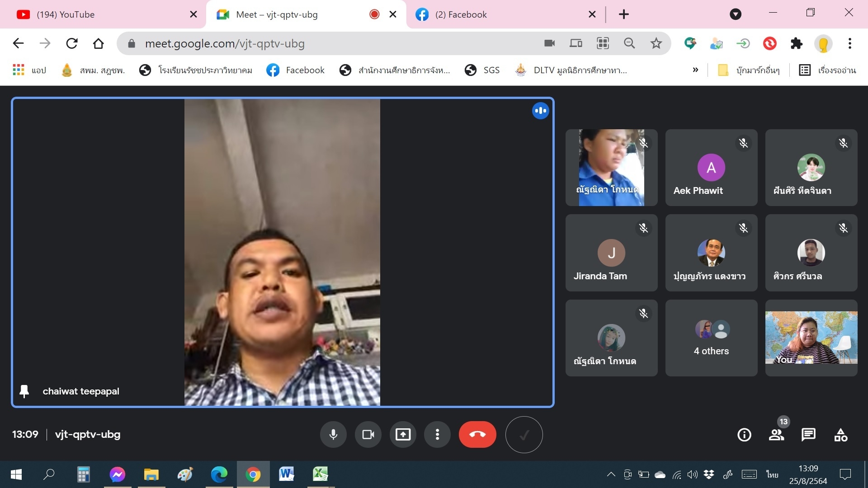Mute the microphone
Screen dimensions: 868x488
(x=333, y=435)
